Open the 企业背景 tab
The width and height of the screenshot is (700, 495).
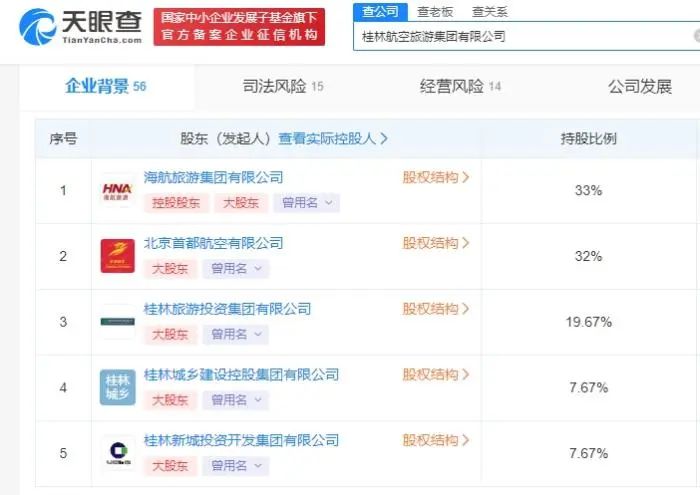coord(106,86)
